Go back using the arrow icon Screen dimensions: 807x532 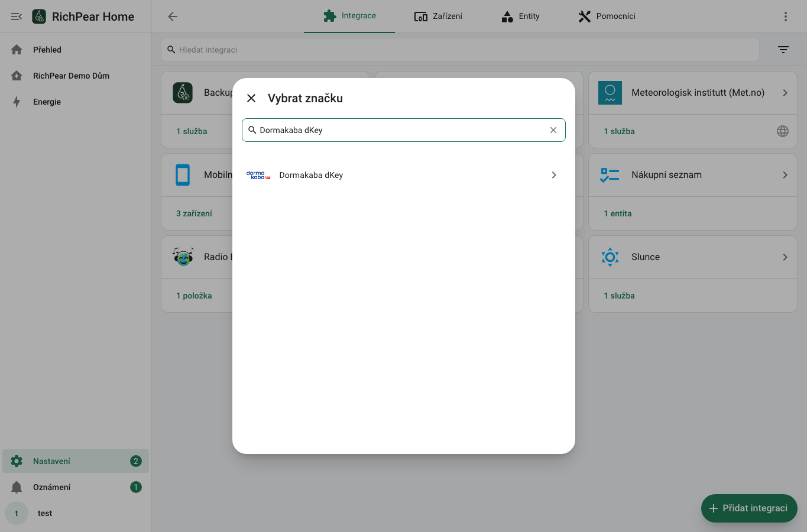point(173,17)
